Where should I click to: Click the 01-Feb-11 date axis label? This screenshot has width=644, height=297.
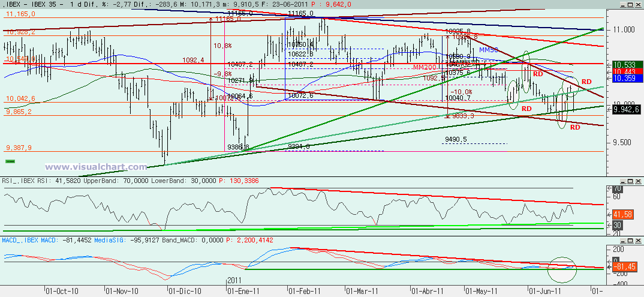coord(305,291)
